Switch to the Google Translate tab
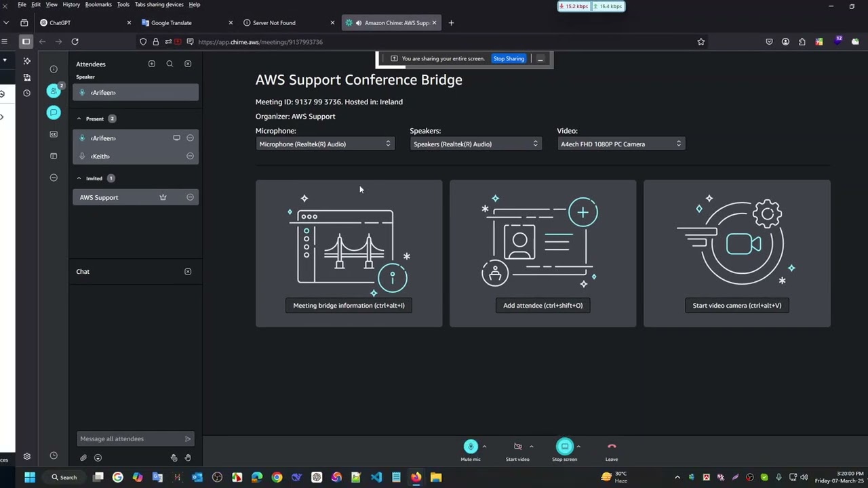 pos(186,23)
